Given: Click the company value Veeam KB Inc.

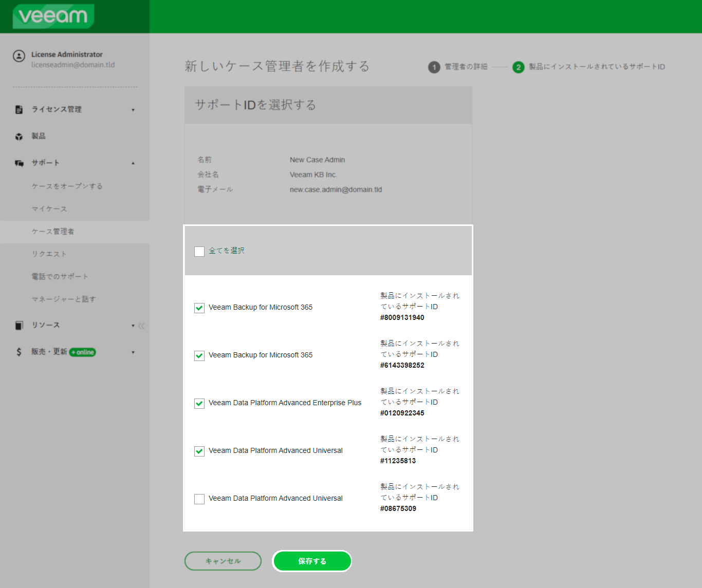Looking at the screenshot, I should point(313,175).
